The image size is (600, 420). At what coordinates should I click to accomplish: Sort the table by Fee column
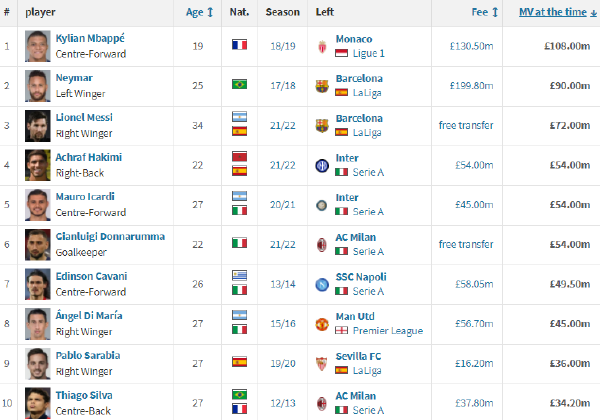485,12
